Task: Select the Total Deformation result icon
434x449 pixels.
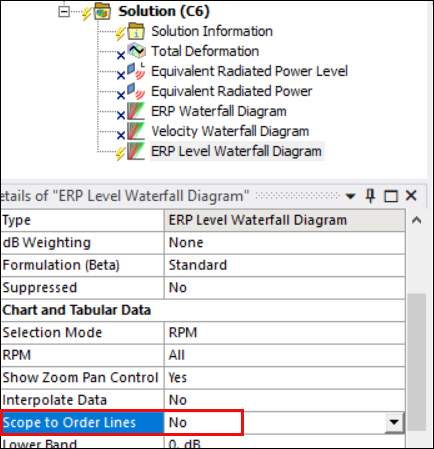Action: (x=136, y=51)
